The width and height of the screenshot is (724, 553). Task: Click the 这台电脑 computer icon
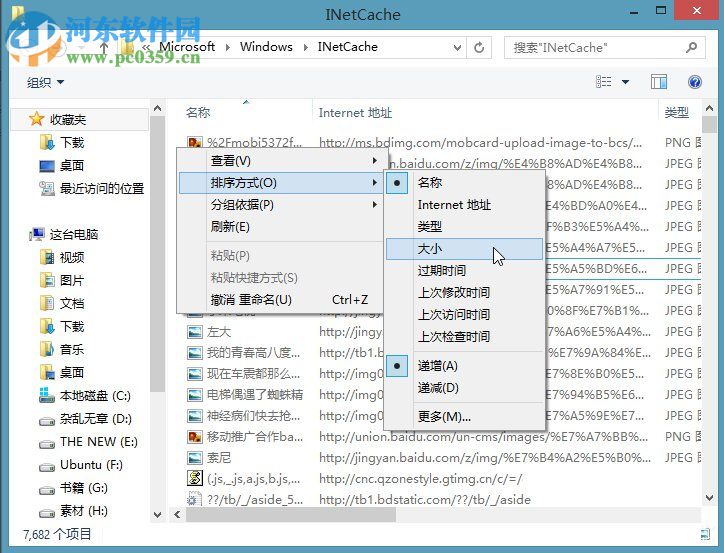pos(36,234)
